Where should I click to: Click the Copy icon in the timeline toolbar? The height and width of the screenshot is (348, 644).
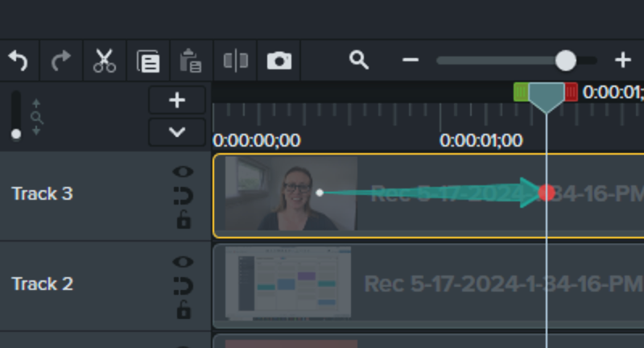148,61
